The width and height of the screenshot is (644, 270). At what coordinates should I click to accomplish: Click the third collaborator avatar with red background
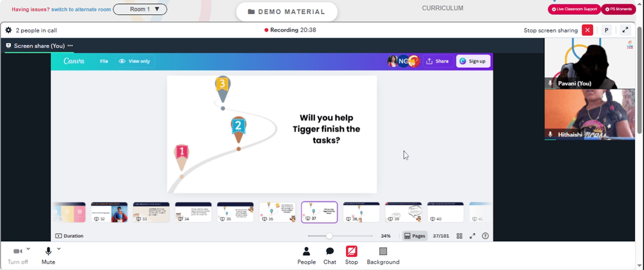tap(414, 61)
